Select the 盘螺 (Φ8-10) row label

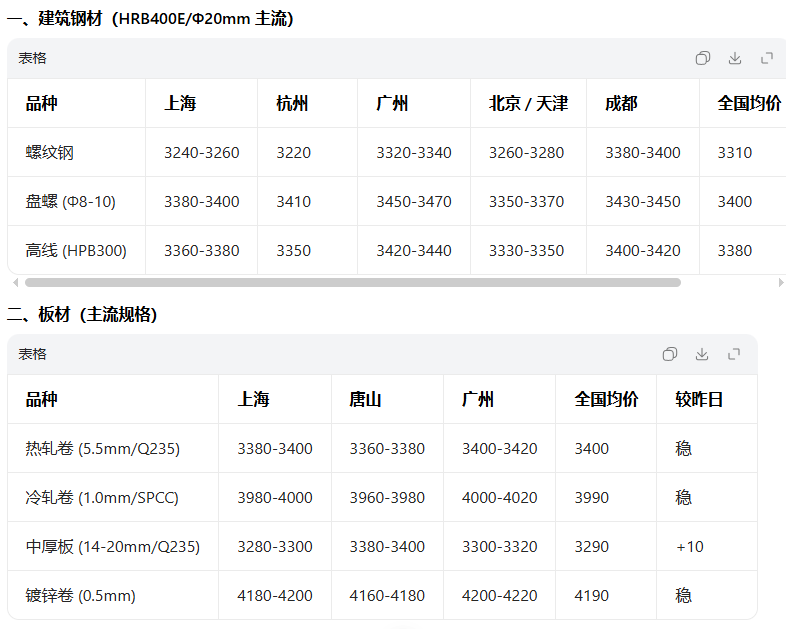(x=70, y=201)
